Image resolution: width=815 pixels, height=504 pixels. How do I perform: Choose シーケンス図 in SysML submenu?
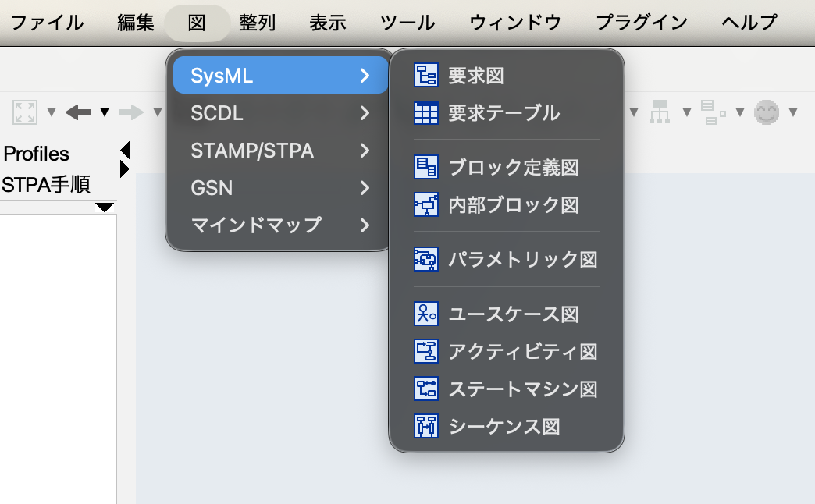pyautogui.click(x=504, y=426)
